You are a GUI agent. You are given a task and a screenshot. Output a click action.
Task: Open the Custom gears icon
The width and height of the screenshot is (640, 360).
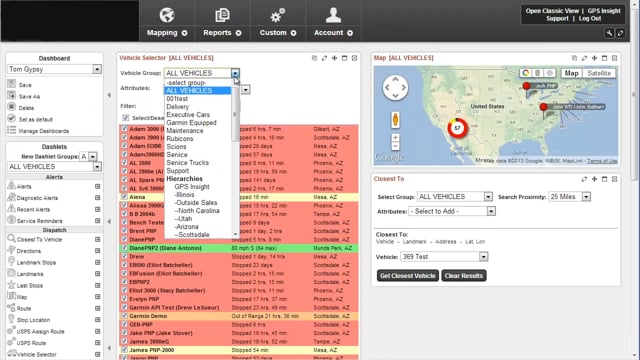tap(278, 16)
